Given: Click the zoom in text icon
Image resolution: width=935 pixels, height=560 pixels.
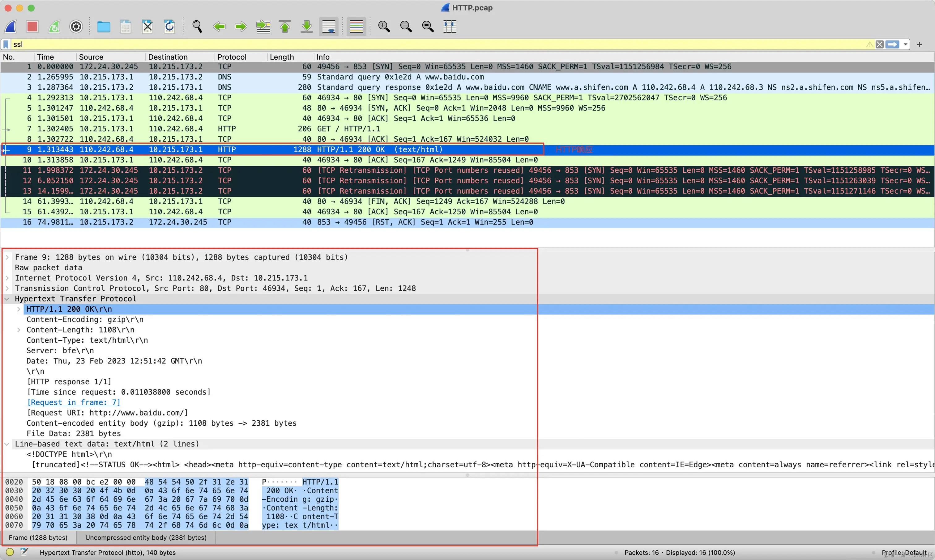Looking at the screenshot, I should point(384,27).
